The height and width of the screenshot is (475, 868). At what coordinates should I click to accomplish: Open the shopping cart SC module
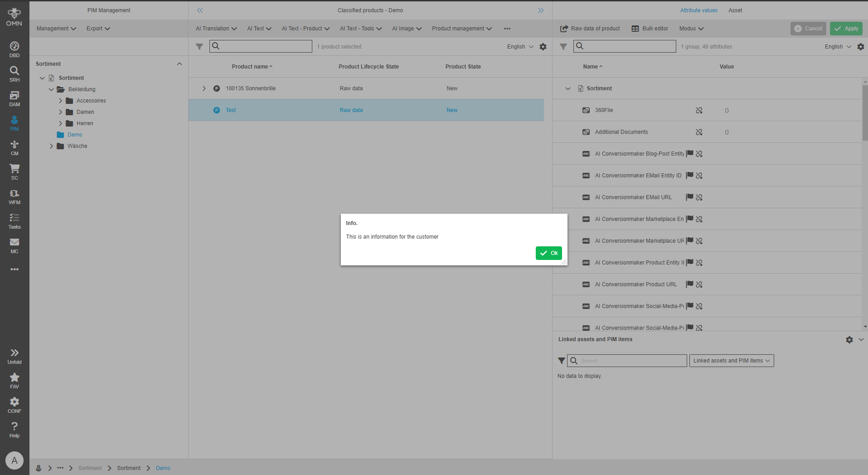15,171
